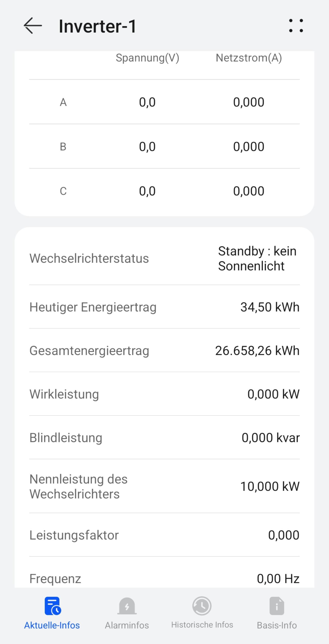The height and width of the screenshot is (644, 329).
Task: Tap the Aktuelle-Infos icon
Action: pyautogui.click(x=52, y=606)
